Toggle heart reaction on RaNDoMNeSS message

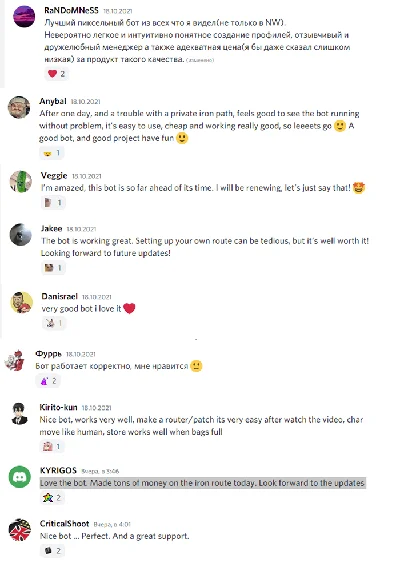tap(57, 74)
